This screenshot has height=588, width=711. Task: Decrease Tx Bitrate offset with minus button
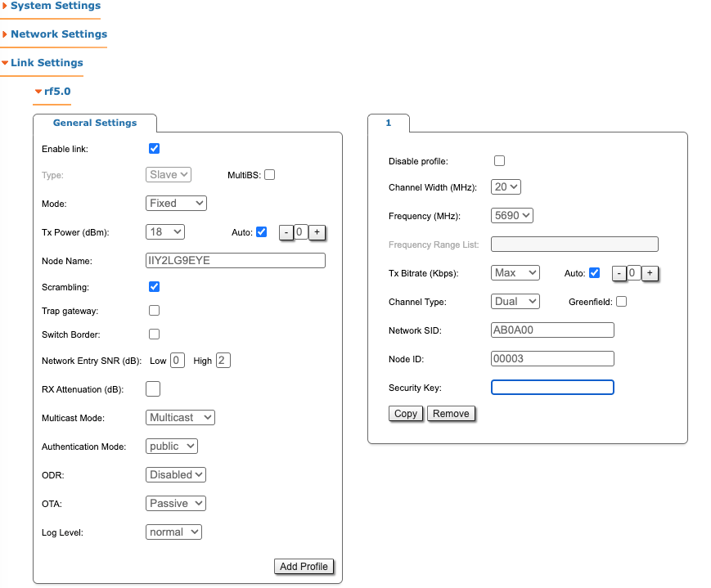pyautogui.click(x=619, y=273)
